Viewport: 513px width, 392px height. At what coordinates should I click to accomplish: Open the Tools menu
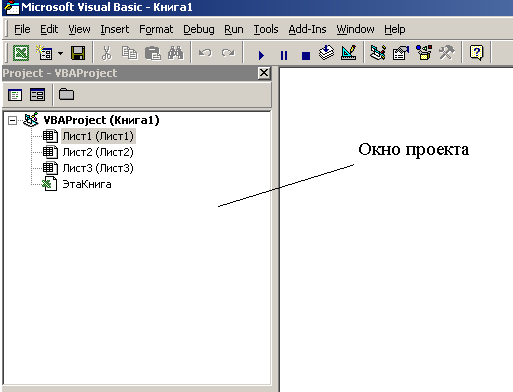[266, 29]
